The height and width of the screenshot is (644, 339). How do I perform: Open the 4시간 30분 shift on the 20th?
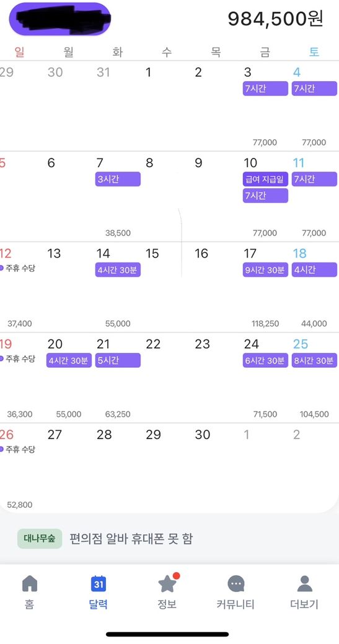[69, 360]
